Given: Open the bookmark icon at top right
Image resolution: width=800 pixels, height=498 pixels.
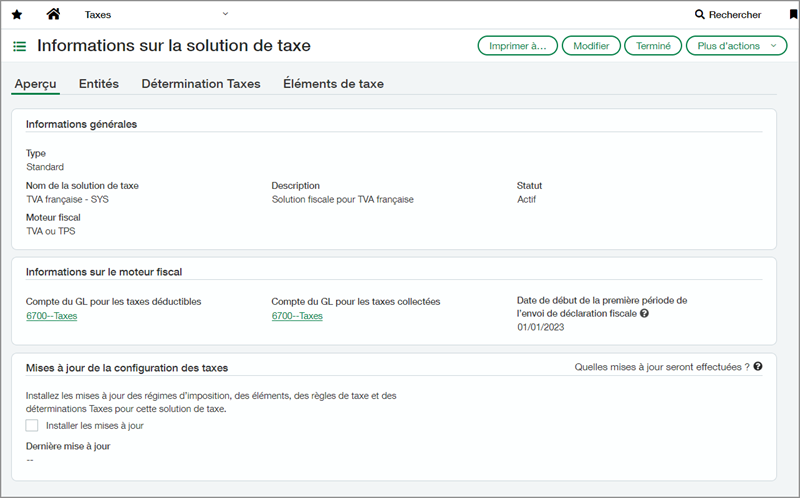Looking at the screenshot, I should tap(793, 14).
